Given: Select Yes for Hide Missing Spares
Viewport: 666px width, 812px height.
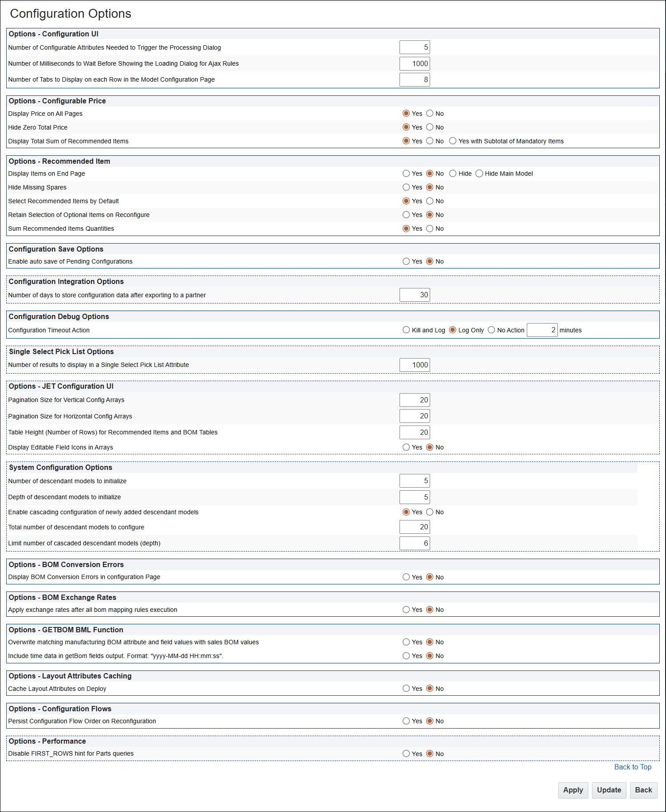Looking at the screenshot, I should pos(406,187).
